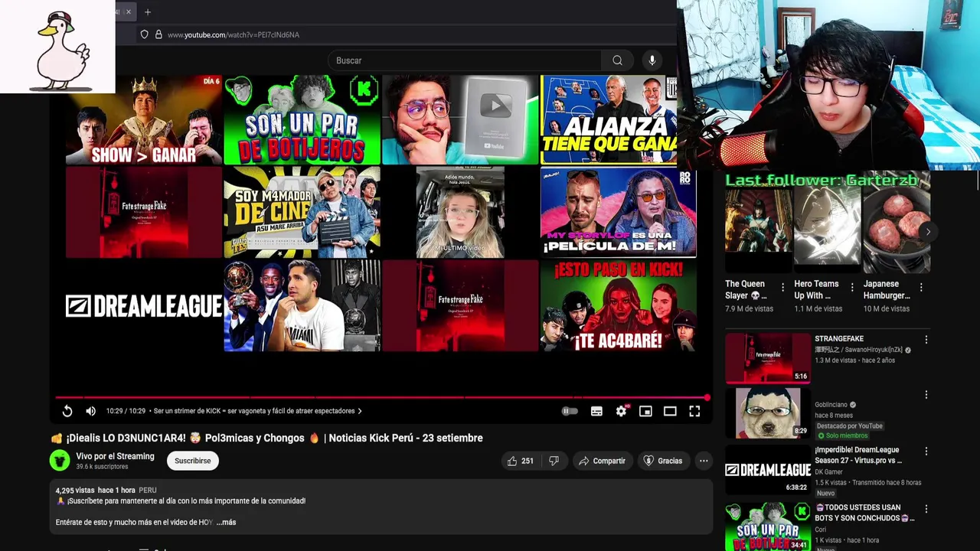This screenshot has height=551, width=980.
Task: Open the DK Gamer channel name
Action: point(829,471)
